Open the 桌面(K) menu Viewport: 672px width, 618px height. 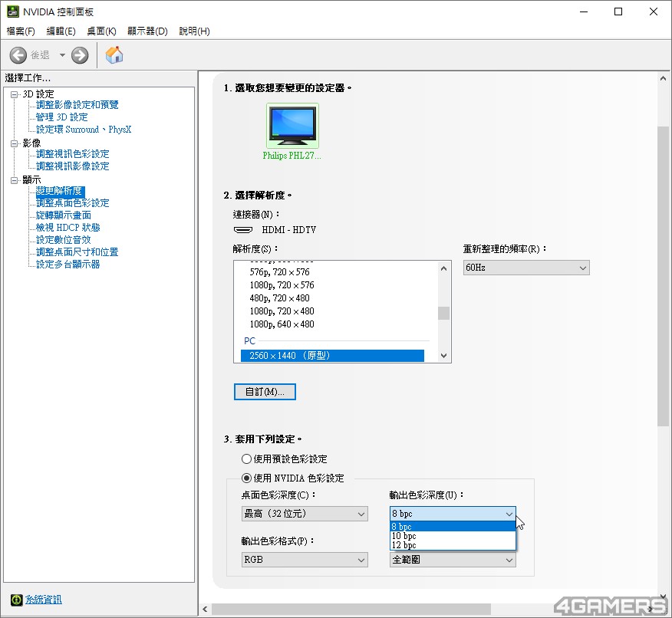click(101, 31)
